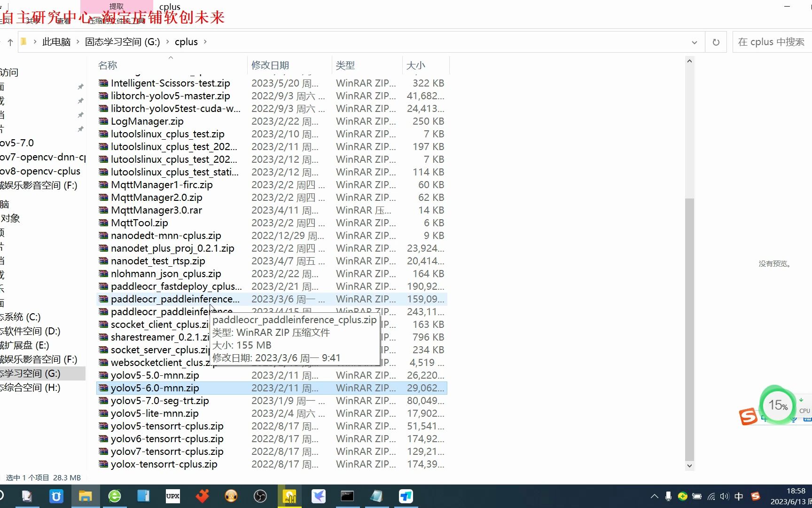Screen dimensions: 812x508
Task: Click the green antivirus icon in system tray
Action: point(683,496)
